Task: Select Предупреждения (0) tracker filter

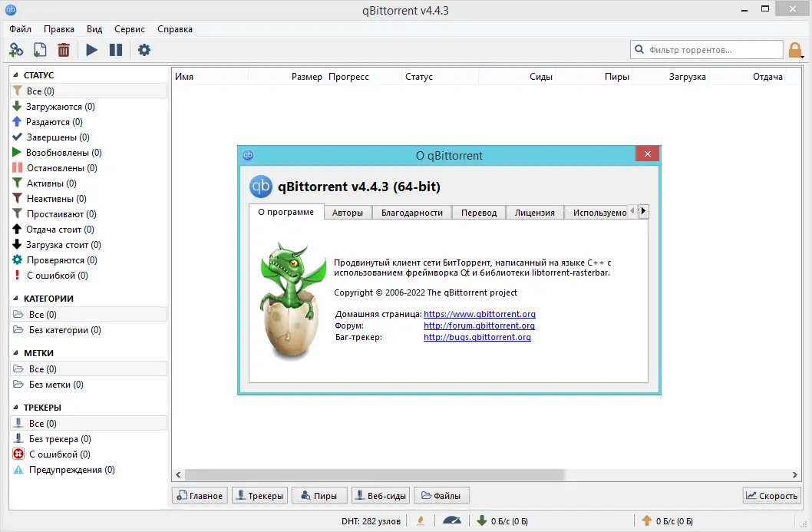Action: [x=88, y=470]
